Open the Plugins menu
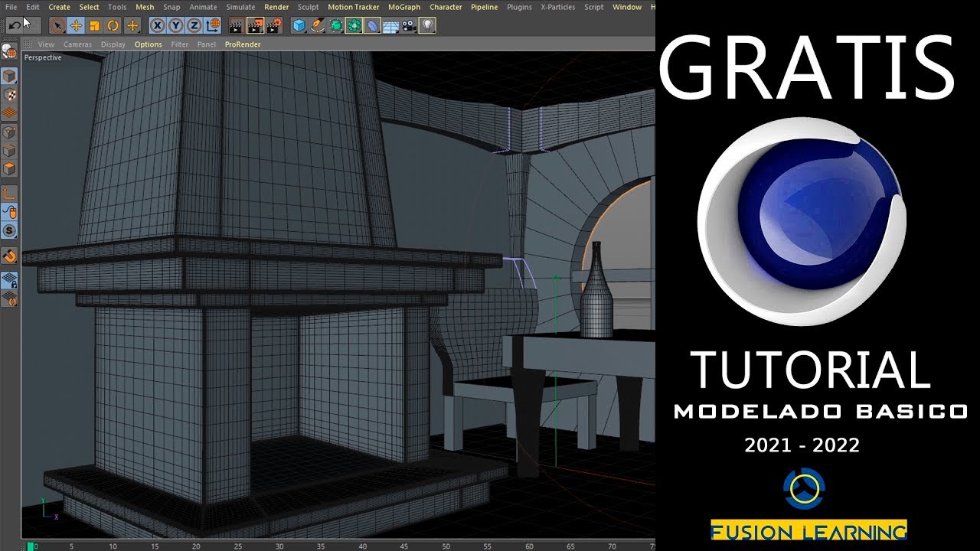The image size is (980, 551). 519,7
